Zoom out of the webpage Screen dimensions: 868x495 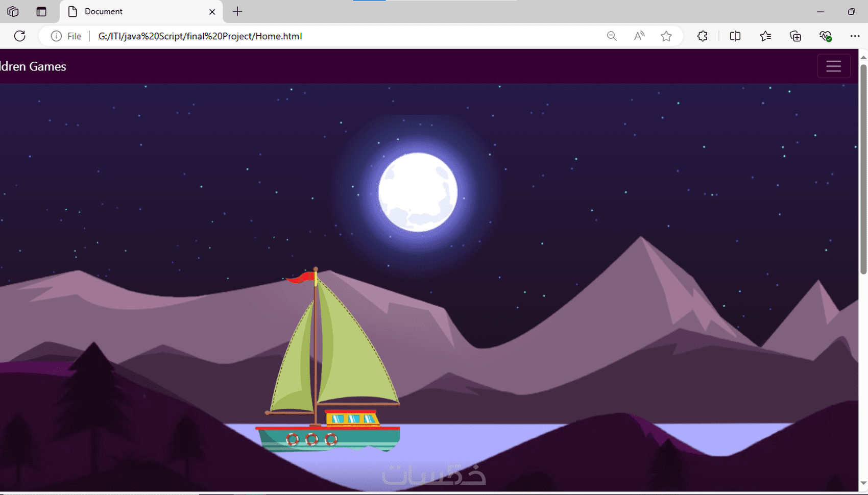611,36
